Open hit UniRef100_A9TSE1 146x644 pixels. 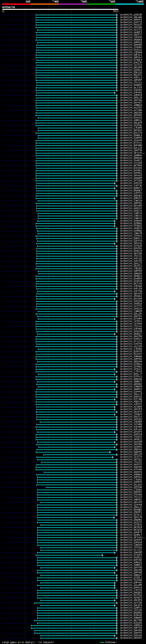[x=131, y=459]
